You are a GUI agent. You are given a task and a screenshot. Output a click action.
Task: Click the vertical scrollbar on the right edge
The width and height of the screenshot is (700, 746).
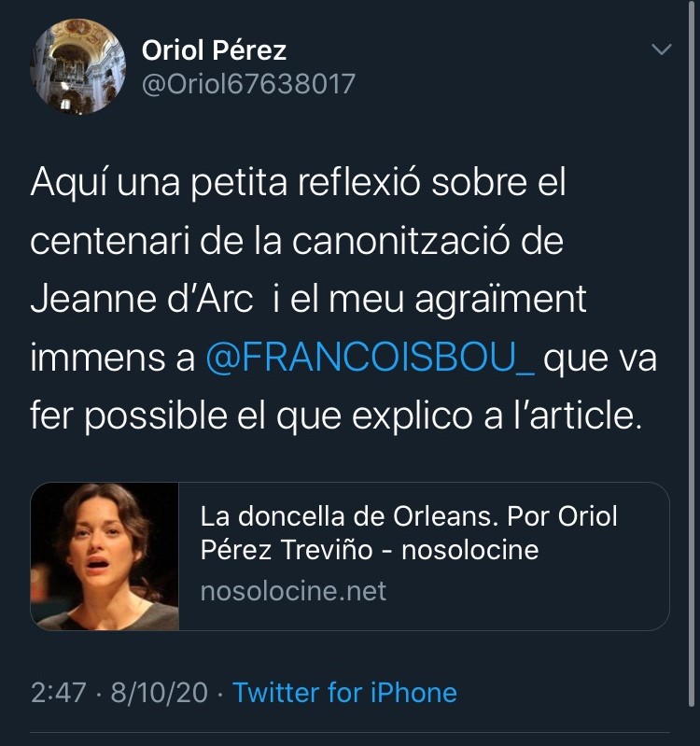(x=692, y=352)
